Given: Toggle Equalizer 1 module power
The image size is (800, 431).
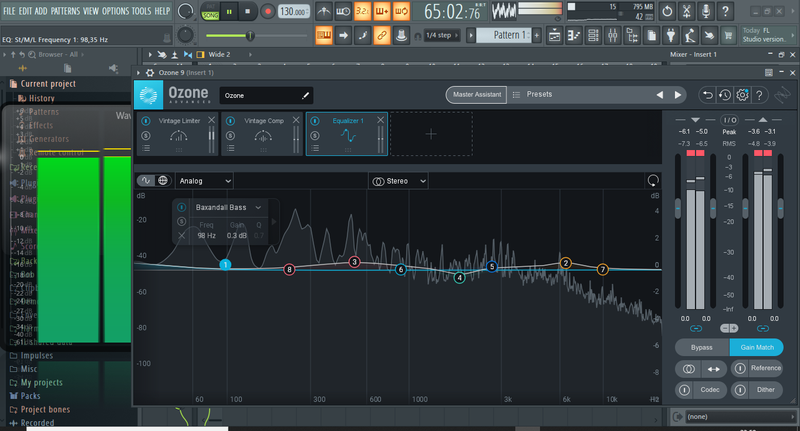Looking at the screenshot, I should [x=315, y=121].
